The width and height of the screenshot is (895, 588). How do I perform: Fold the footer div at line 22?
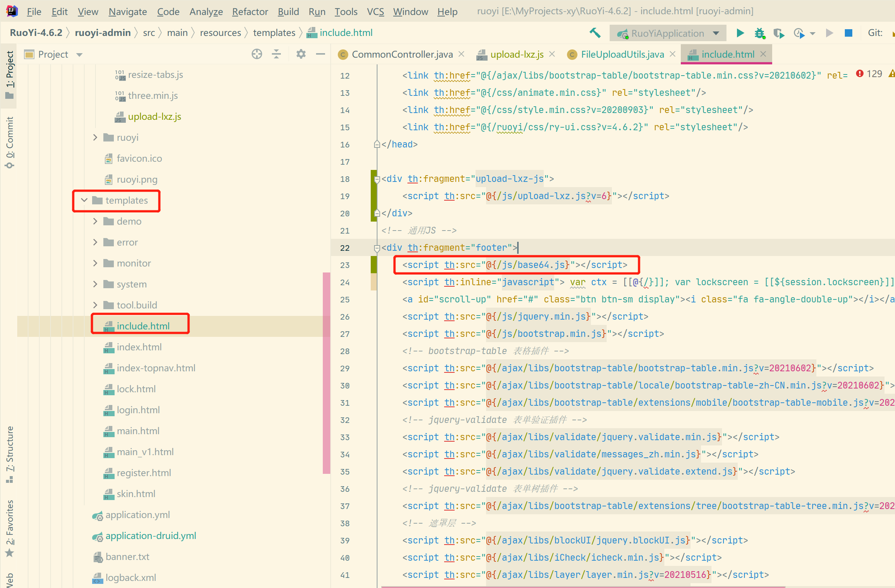[377, 248]
